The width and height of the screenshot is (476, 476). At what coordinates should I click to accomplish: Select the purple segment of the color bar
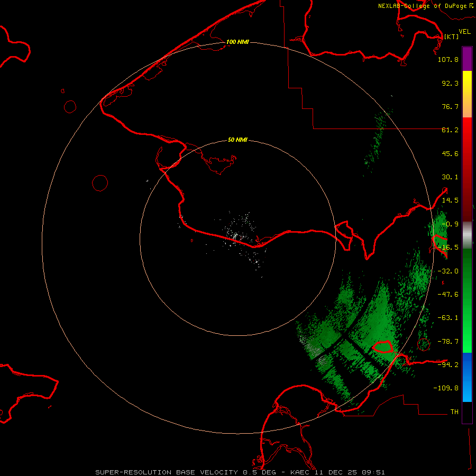tap(467, 59)
